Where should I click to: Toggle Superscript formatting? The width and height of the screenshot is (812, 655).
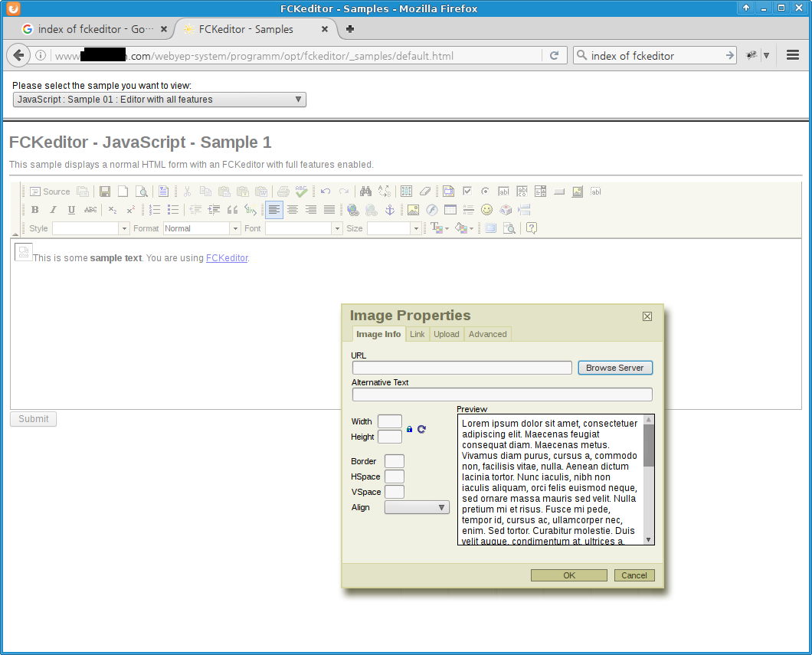coord(130,210)
